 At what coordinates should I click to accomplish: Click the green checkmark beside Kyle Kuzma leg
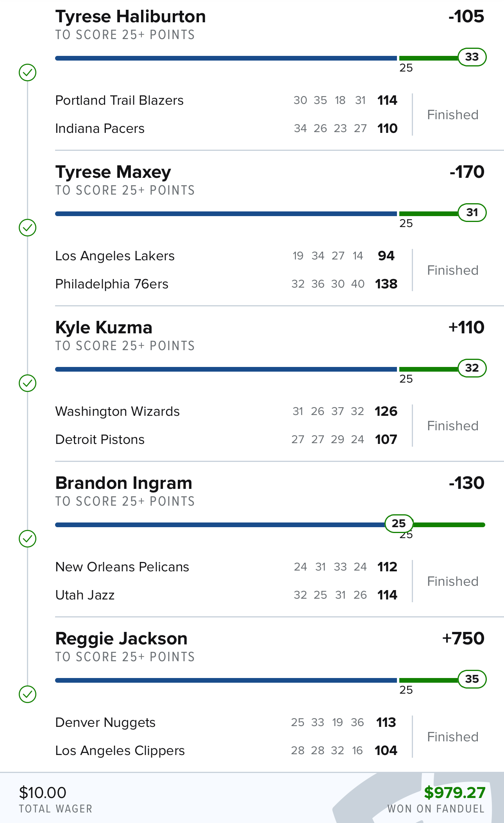(27, 383)
